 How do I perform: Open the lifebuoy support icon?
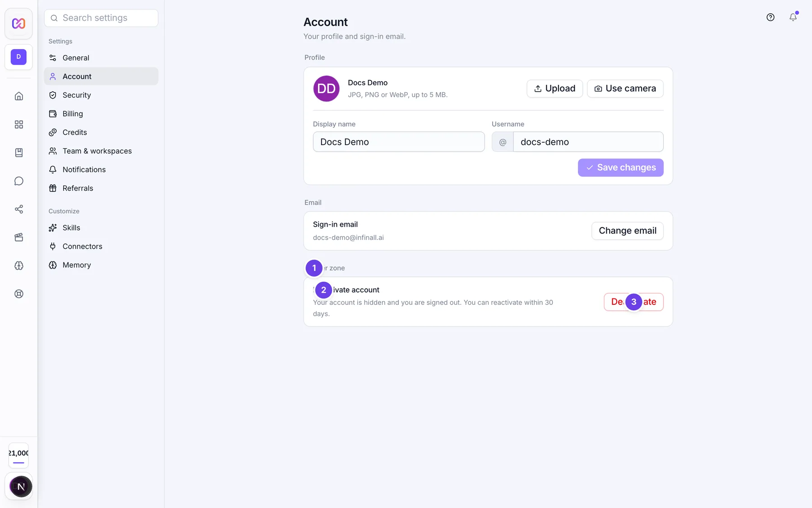click(18, 294)
